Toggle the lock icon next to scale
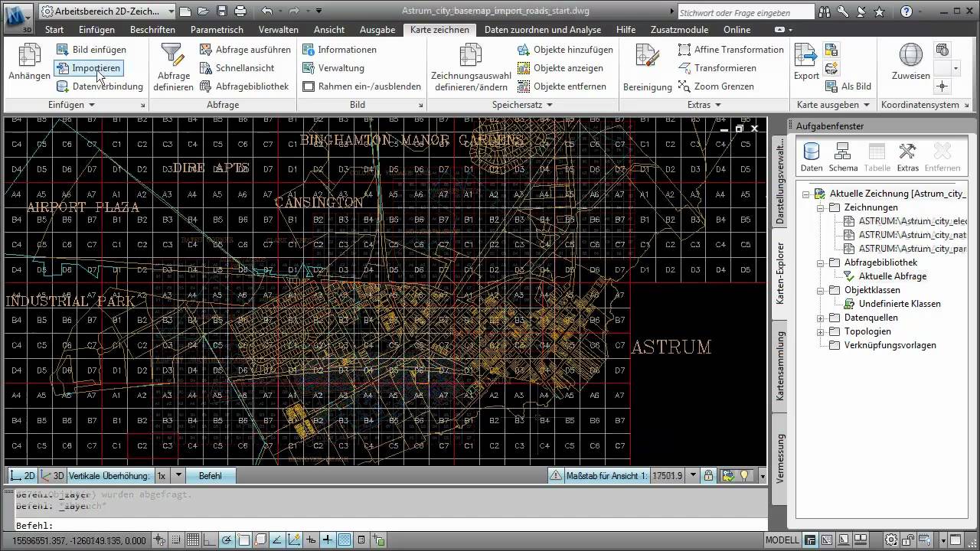This screenshot has height=551, width=980. 709,475
